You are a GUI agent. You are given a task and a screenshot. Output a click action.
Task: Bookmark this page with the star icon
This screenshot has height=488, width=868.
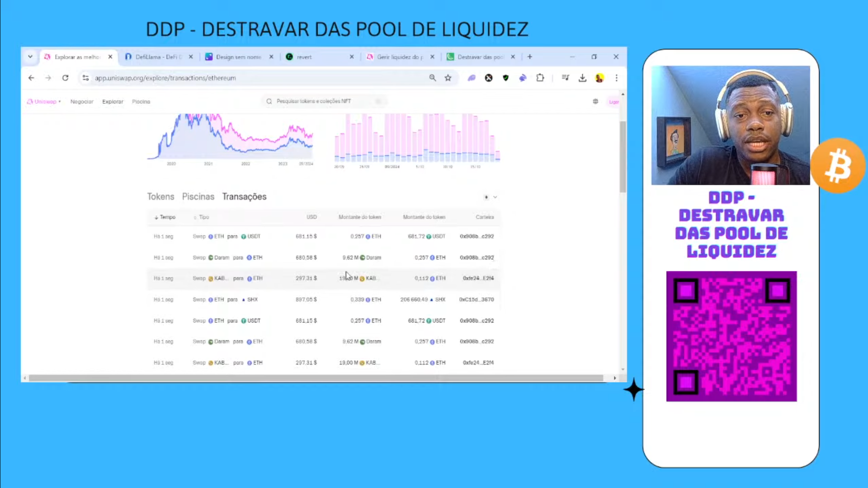(x=448, y=78)
